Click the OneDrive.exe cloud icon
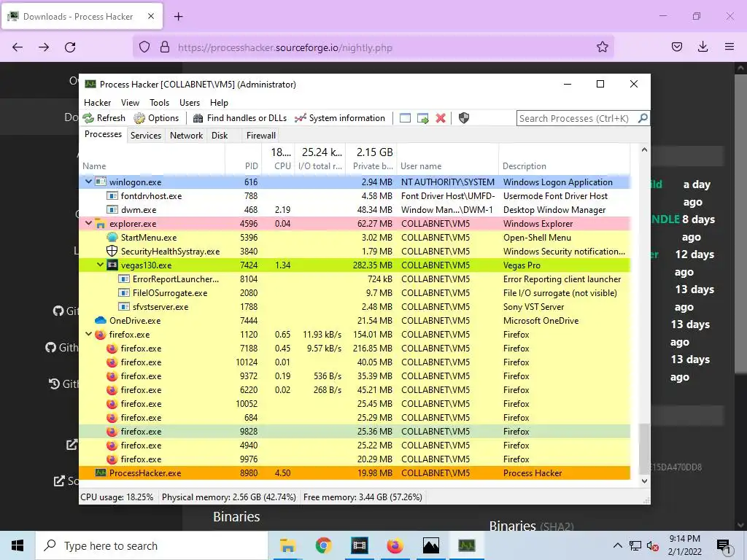The height and width of the screenshot is (560, 747). click(x=100, y=320)
